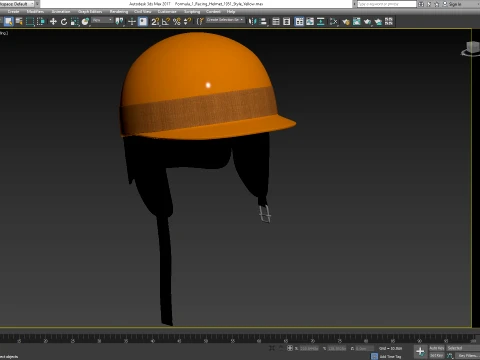Click the favorites star icon
The image size is (480, 360).
(x=437, y=4)
